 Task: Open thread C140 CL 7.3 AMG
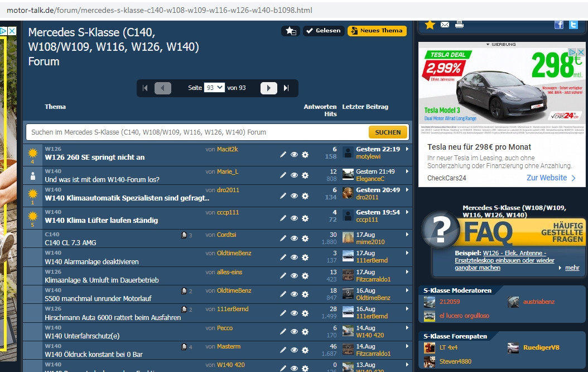point(70,242)
